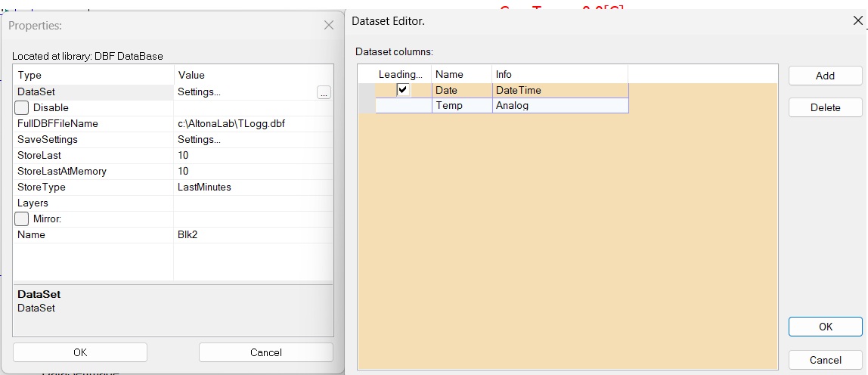Viewport: 868px width, 375px height.
Task: Click Add to create dataset column
Action: coord(825,76)
